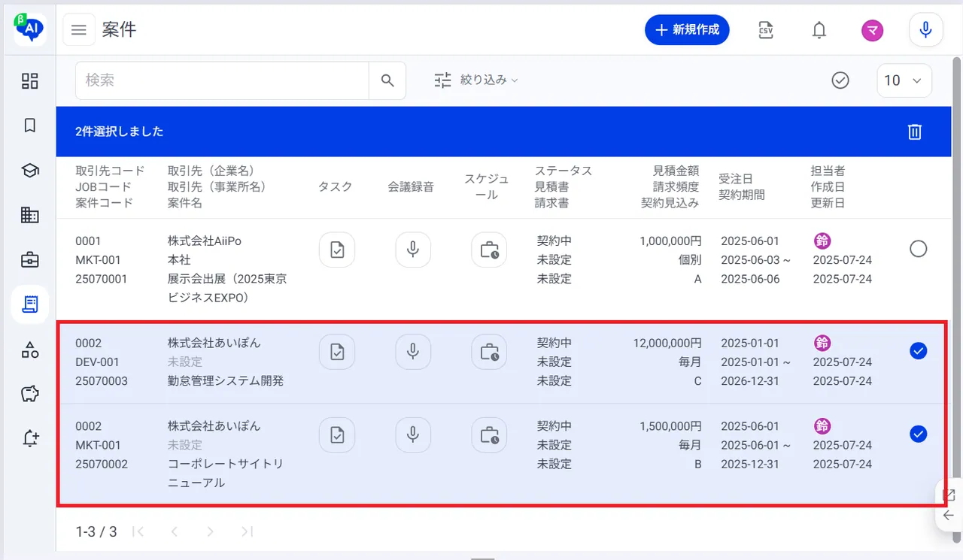963x560 pixels.
Task: Click the project code 25070003
Action: coord(102,381)
